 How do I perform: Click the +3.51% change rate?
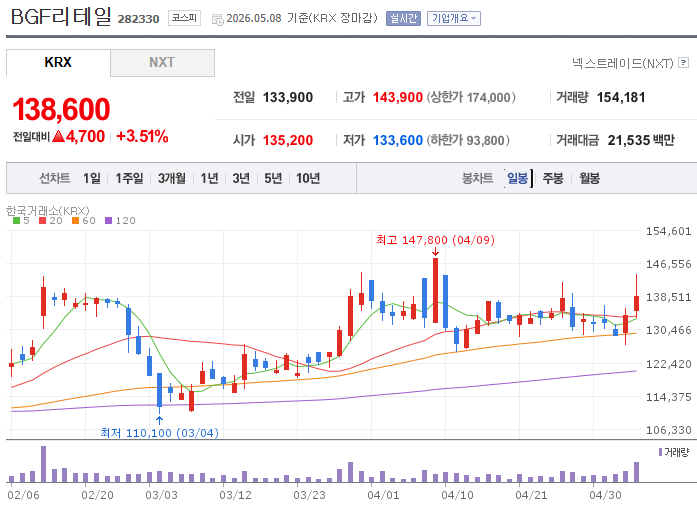[142, 136]
